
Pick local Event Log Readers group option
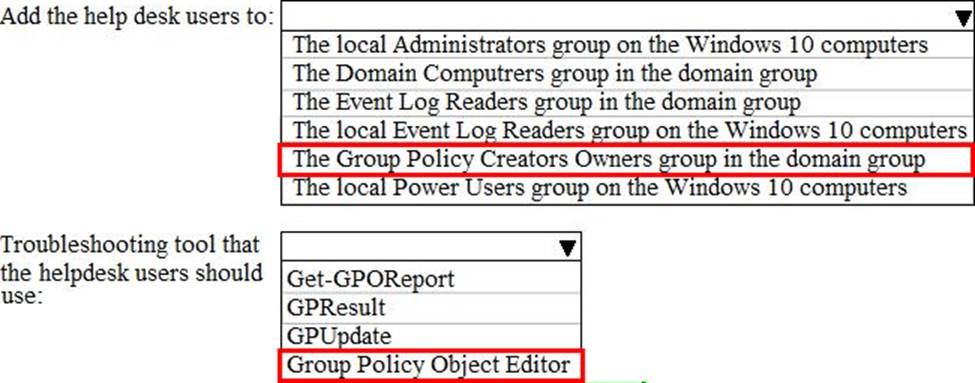click(628, 130)
